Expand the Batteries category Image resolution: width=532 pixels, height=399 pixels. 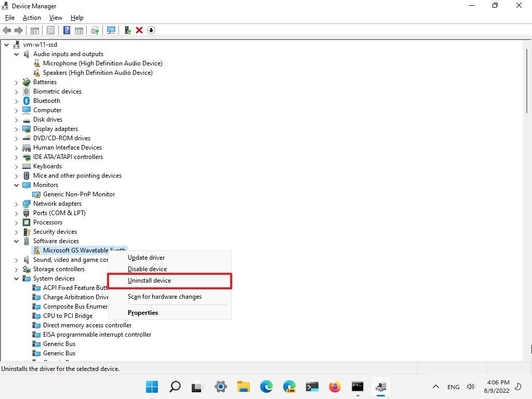16,82
